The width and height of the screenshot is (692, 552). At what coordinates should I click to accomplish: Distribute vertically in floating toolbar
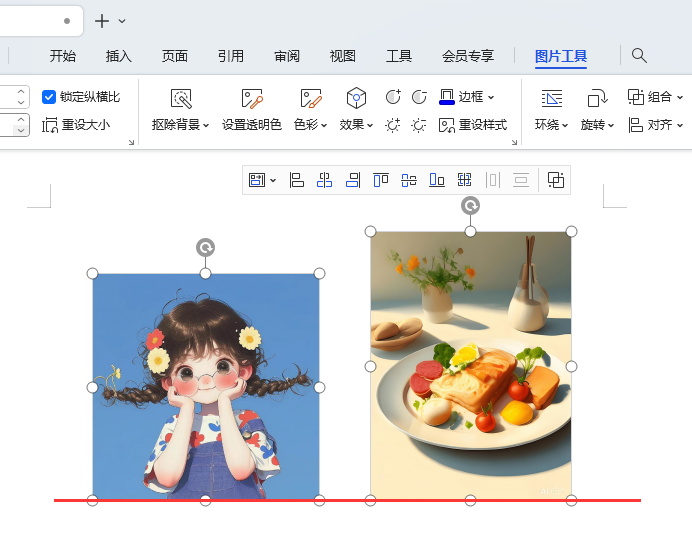coord(521,180)
